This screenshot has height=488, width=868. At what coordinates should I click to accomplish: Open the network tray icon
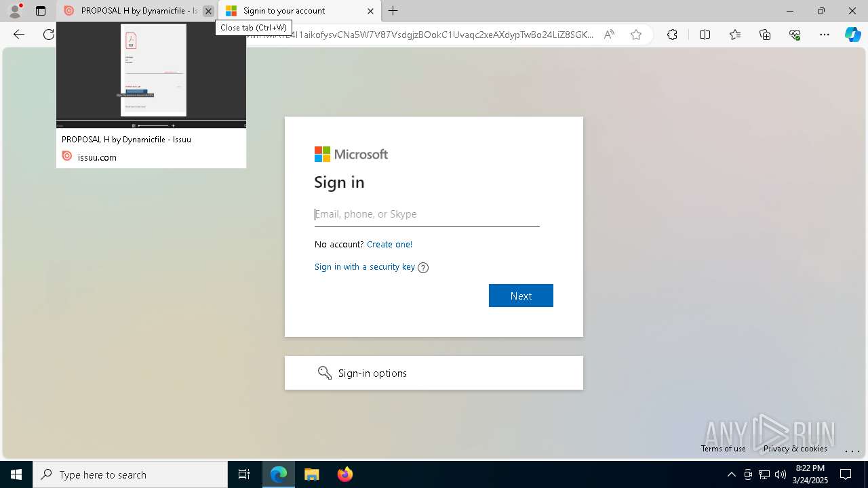[764, 474]
